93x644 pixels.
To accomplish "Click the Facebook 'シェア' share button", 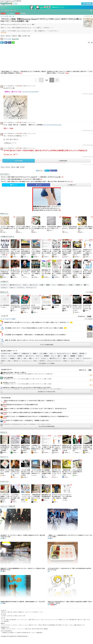I will (x=39, y=185).
